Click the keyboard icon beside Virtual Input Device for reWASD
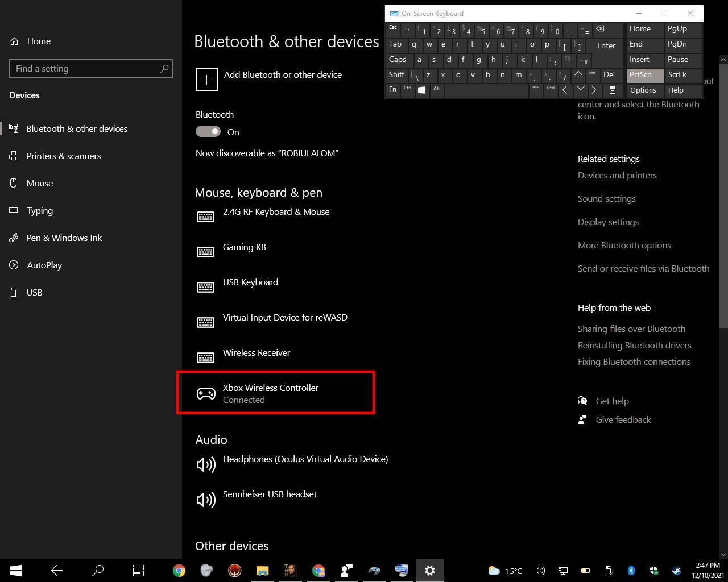728x582 pixels. point(205,322)
